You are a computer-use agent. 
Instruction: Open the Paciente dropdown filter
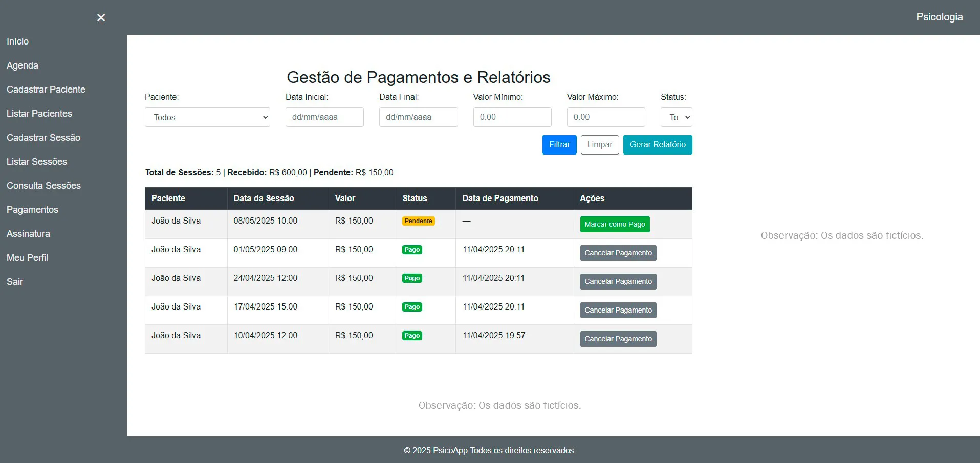click(207, 117)
